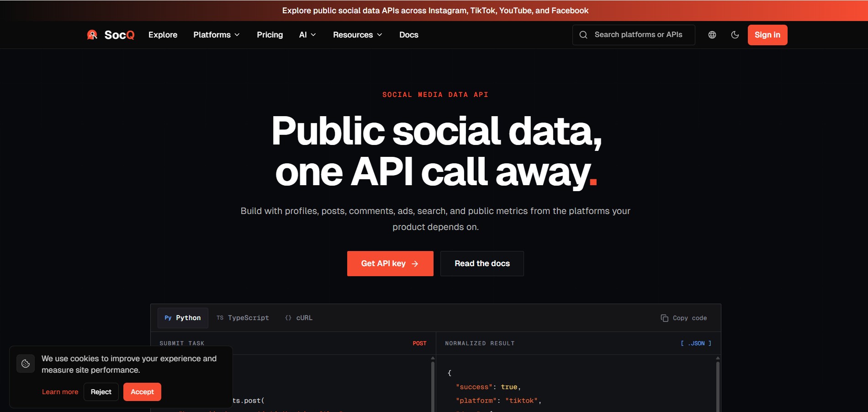The width and height of the screenshot is (868, 412).
Task: Open the Learn more cookie link
Action: point(60,392)
